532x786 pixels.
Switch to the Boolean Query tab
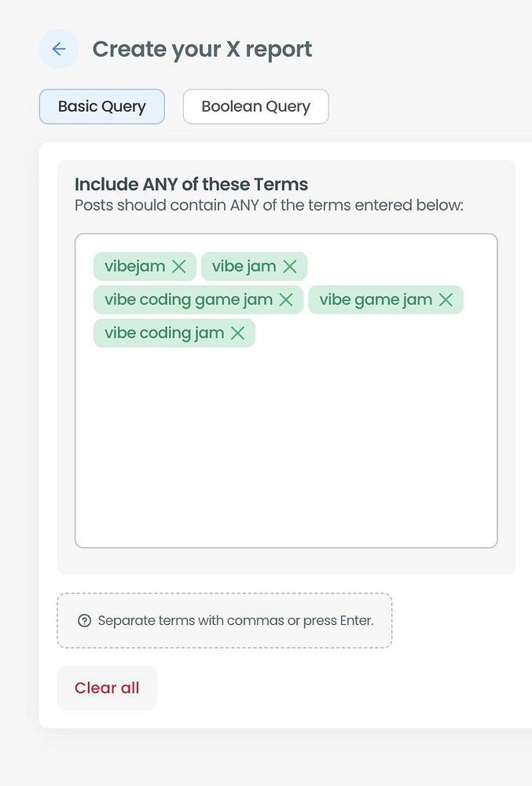(255, 107)
